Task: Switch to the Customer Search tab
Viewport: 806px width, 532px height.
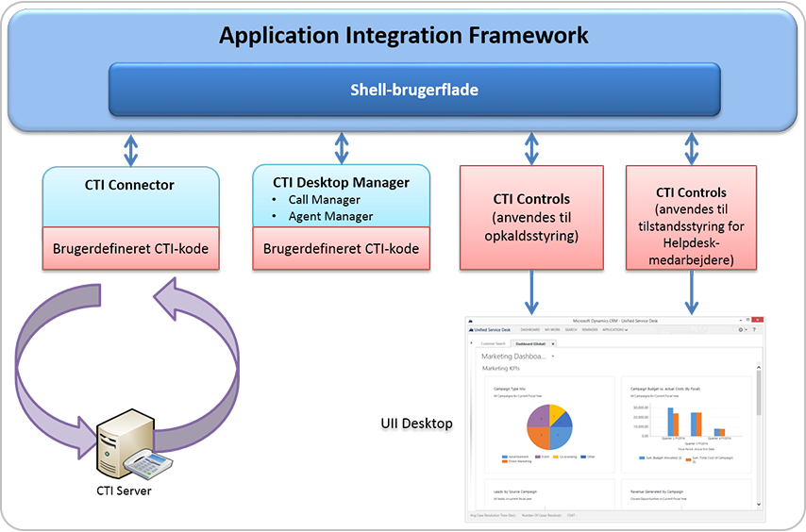Action: pyautogui.click(x=493, y=343)
